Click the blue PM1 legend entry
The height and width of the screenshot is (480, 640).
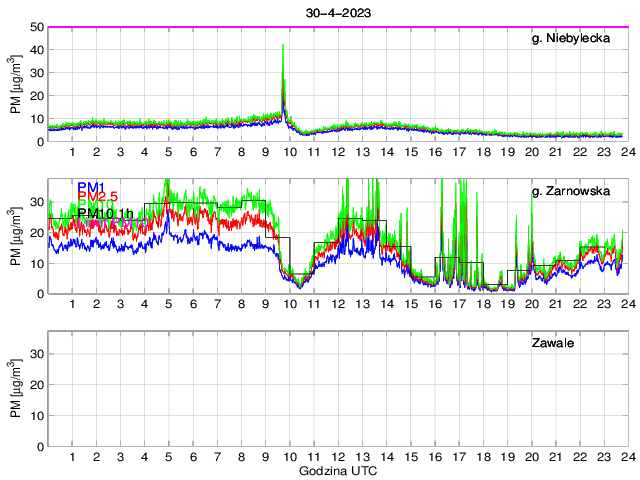[91, 186]
